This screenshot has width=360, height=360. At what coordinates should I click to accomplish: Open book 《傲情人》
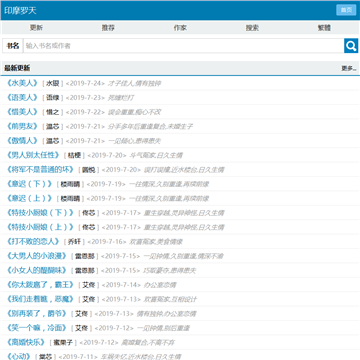tap(22, 141)
